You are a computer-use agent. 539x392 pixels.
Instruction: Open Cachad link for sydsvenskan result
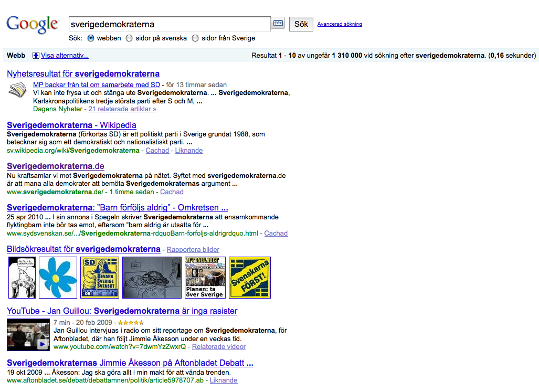[x=276, y=234]
